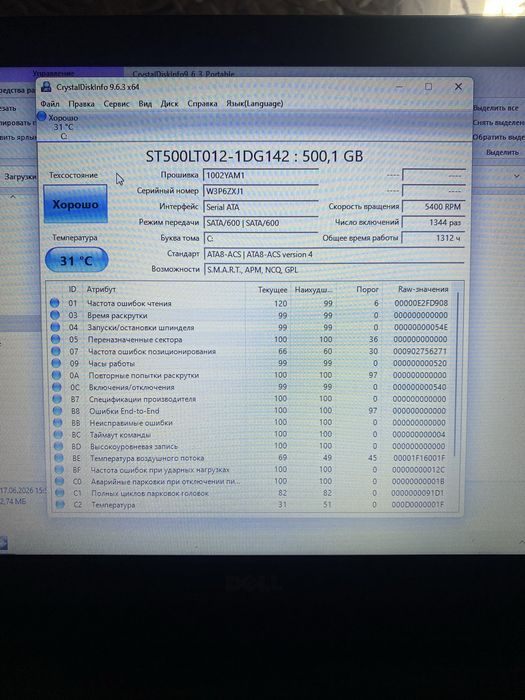Open the Сервис menu
This screenshot has height=700, width=525.
(x=116, y=104)
